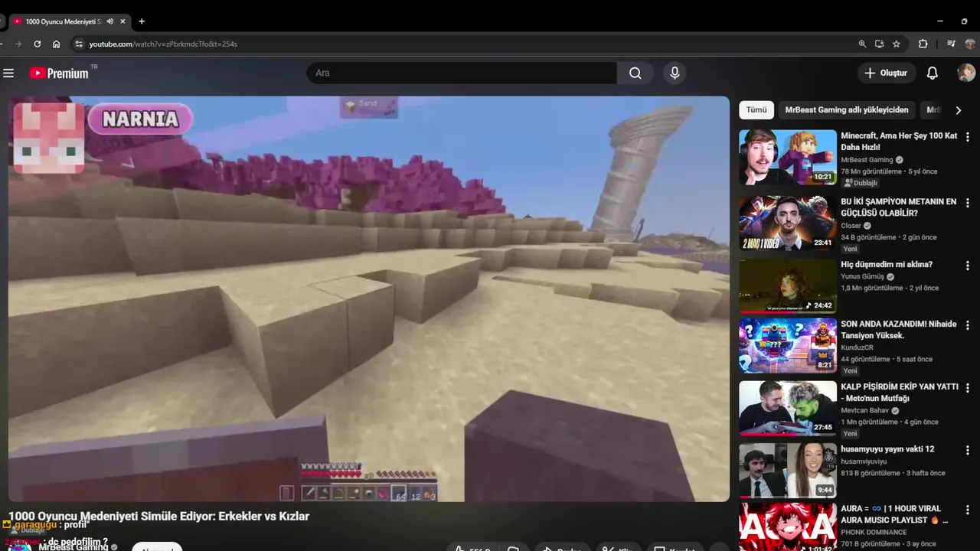Screen dimensions: 980x551
Task: Open the current video title 1000 Oyuncu Medeniyeti
Action: pyautogui.click(x=158, y=516)
